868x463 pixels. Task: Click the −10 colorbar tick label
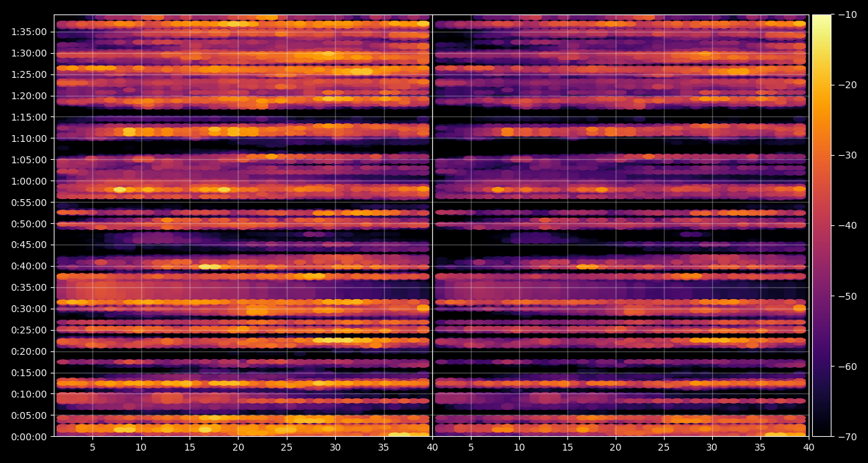(x=848, y=14)
